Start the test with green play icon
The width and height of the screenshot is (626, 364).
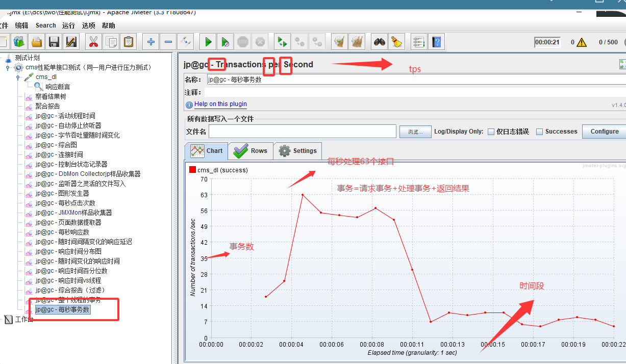[x=208, y=42]
